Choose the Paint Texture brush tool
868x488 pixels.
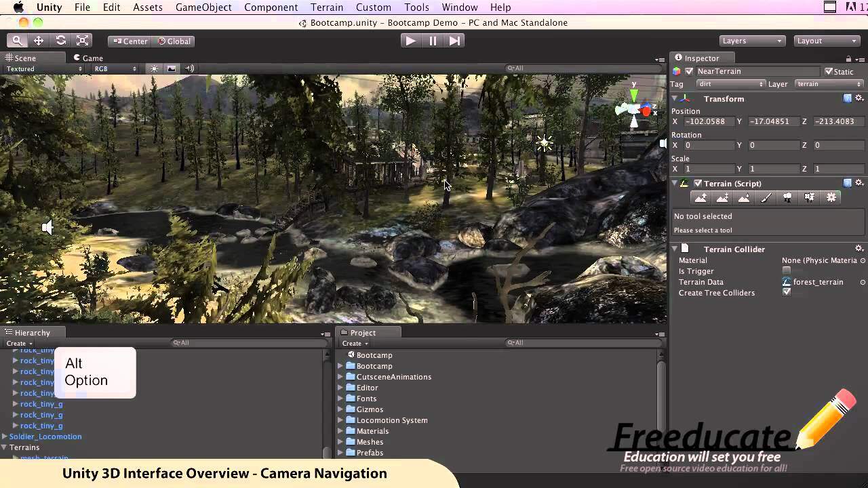(x=766, y=197)
